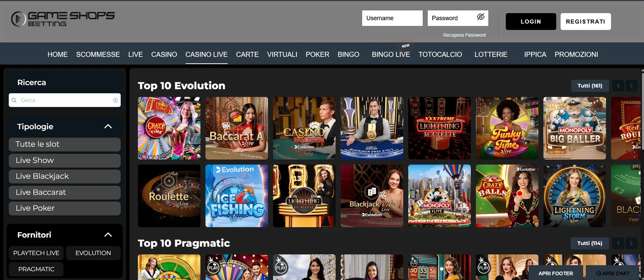644x280 pixels.
Task: Click the Game Shops Betting logo
Action: 63,19
